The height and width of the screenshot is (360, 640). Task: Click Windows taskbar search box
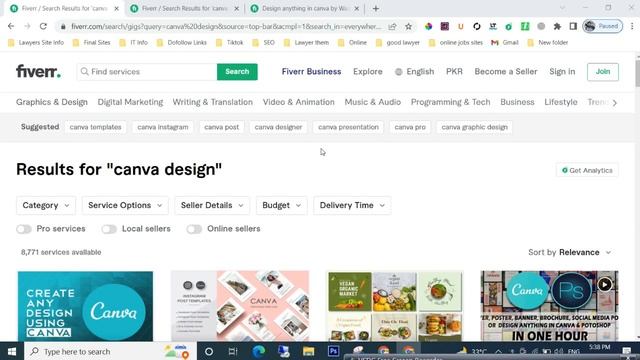click(111, 351)
